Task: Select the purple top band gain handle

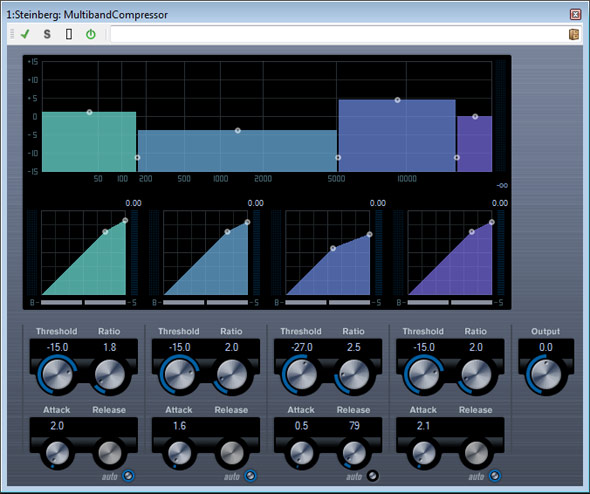Action: point(475,117)
